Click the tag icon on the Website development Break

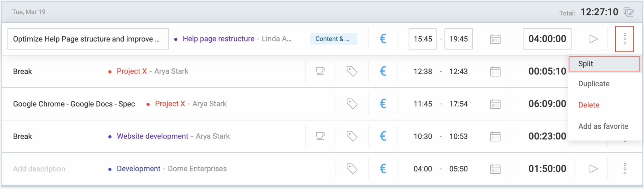(352, 136)
